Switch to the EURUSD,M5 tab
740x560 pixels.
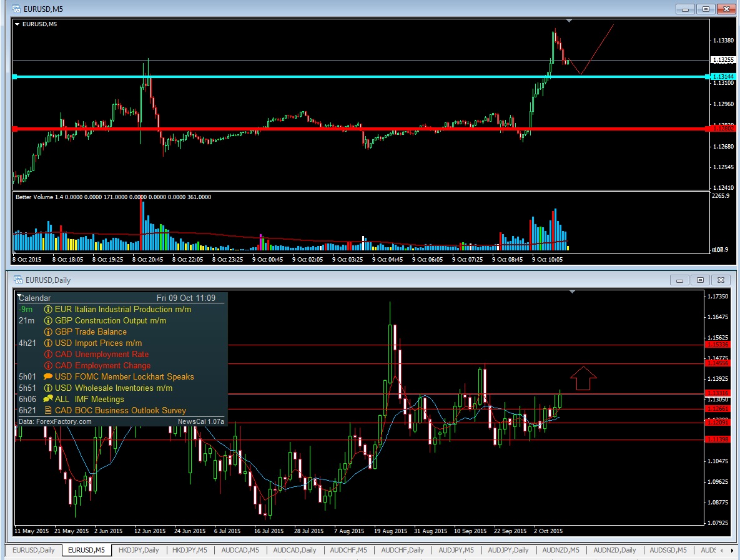86,550
